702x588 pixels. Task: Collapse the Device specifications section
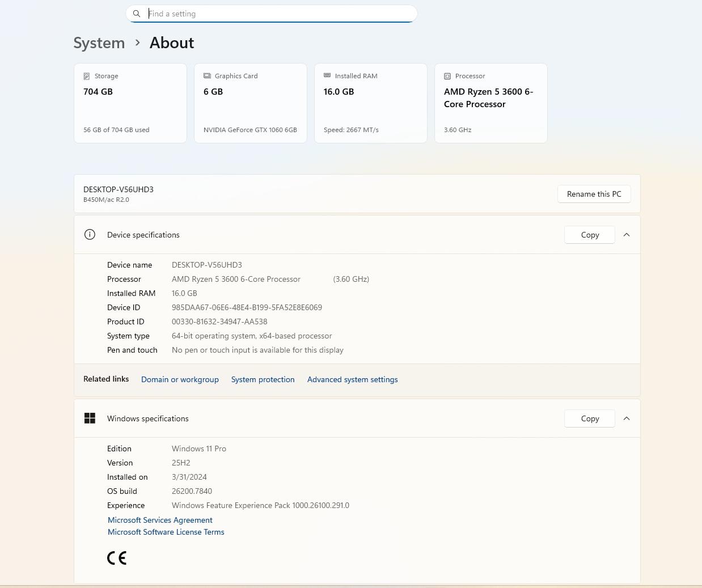pyautogui.click(x=627, y=235)
